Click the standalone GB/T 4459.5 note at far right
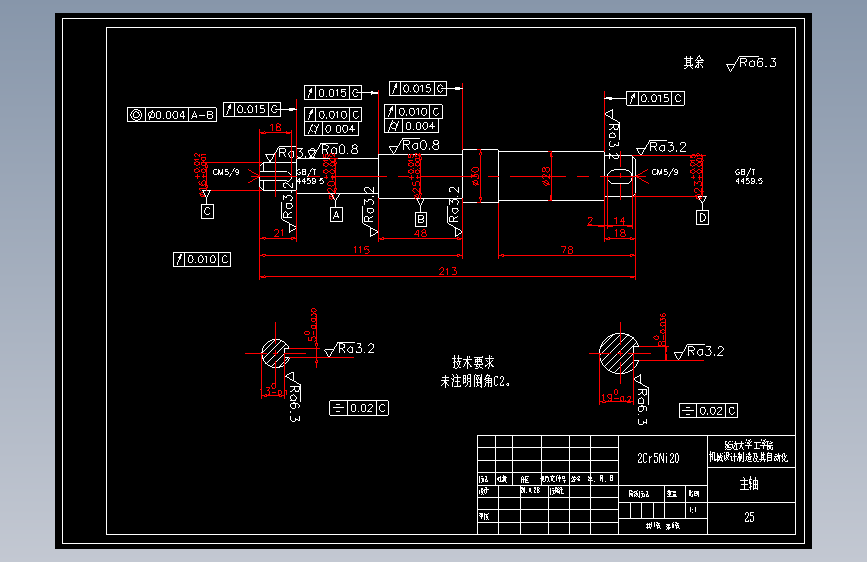The height and width of the screenshot is (562, 867). [749, 176]
